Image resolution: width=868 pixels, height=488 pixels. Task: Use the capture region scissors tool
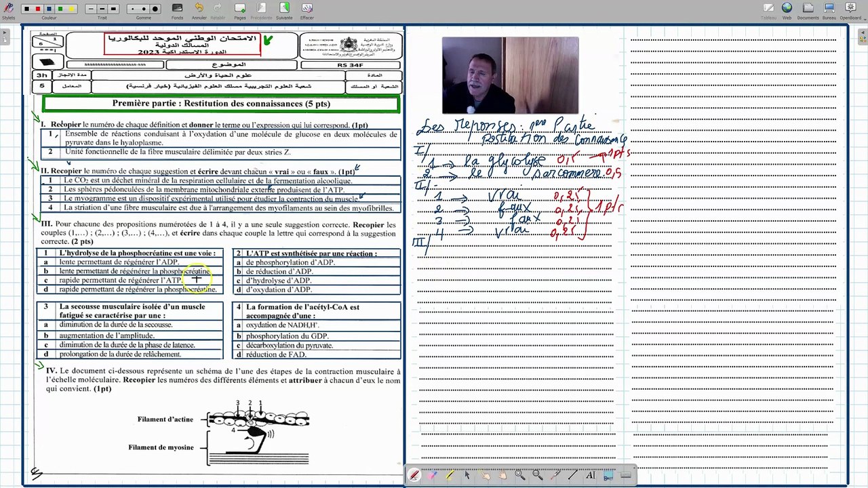tap(608, 475)
